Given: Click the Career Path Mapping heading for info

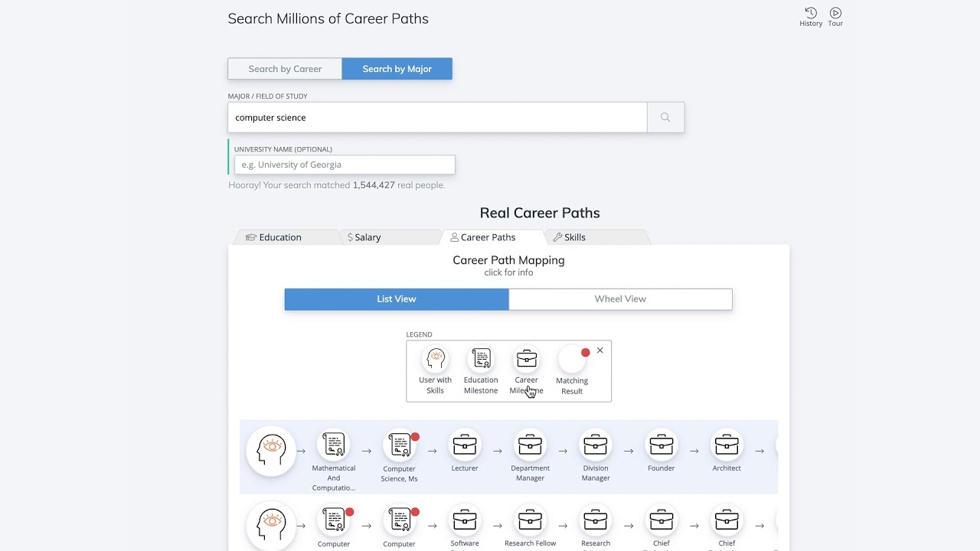Looking at the screenshot, I should pyautogui.click(x=508, y=260).
